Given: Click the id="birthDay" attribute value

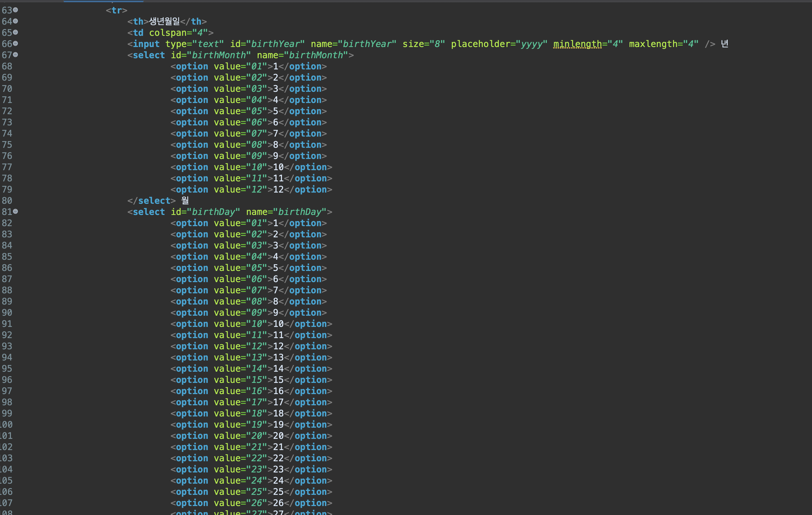Looking at the screenshot, I should 213,212.
